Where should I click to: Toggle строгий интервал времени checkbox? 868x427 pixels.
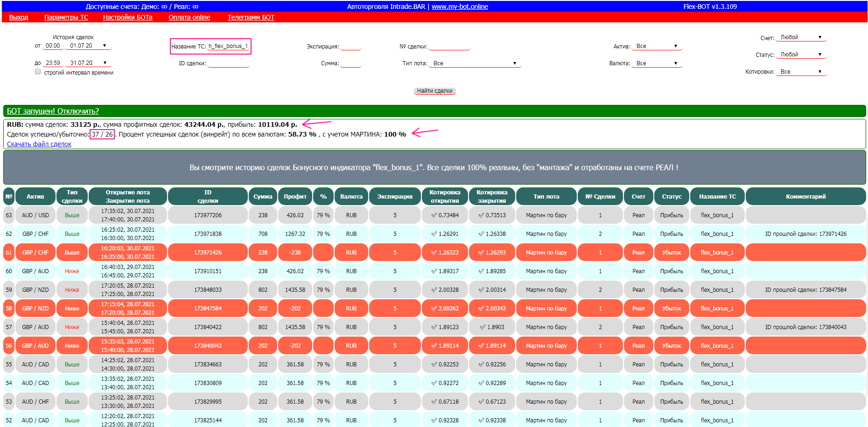[x=38, y=72]
